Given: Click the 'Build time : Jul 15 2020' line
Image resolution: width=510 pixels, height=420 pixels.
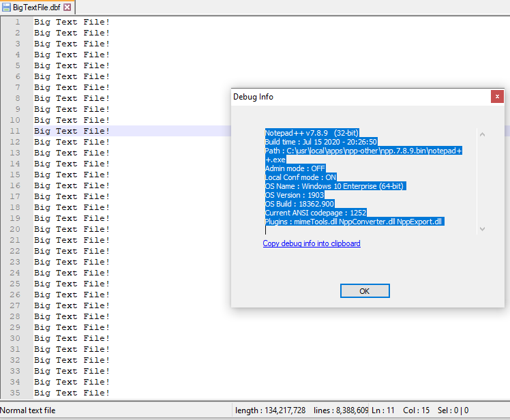Looking at the screenshot, I should pyautogui.click(x=320, y=142).
